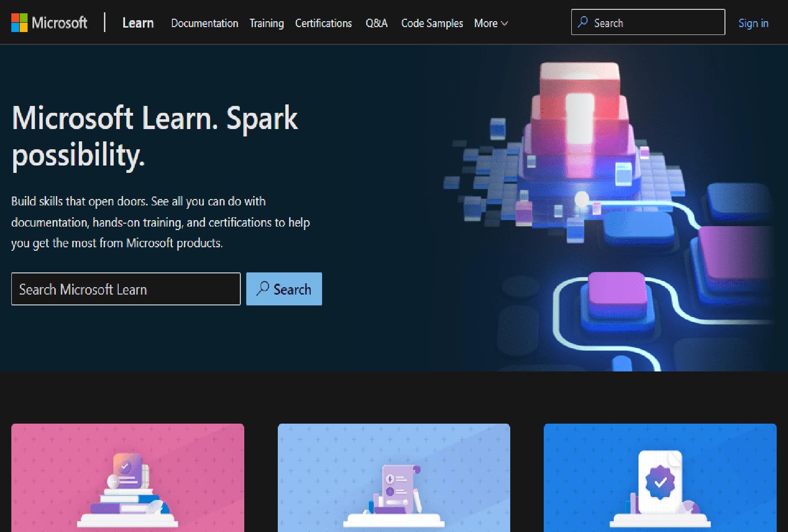
Task: Open the Training section
Action: click(x=266, y=23)
